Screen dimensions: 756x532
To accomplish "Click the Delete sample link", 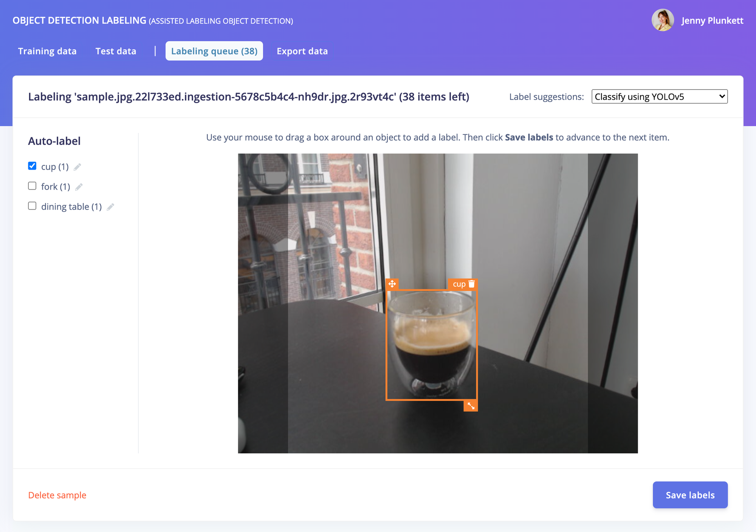I will (57, 495).
